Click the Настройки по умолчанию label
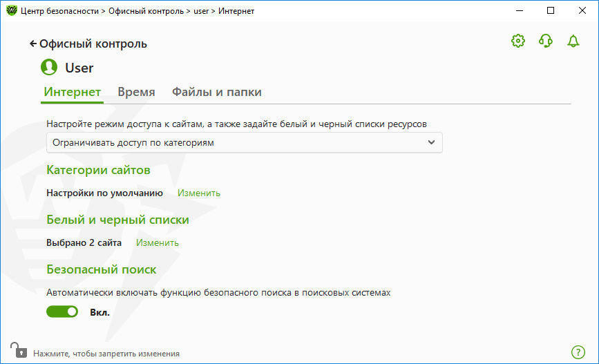599x364 pixels. [105, 193]
